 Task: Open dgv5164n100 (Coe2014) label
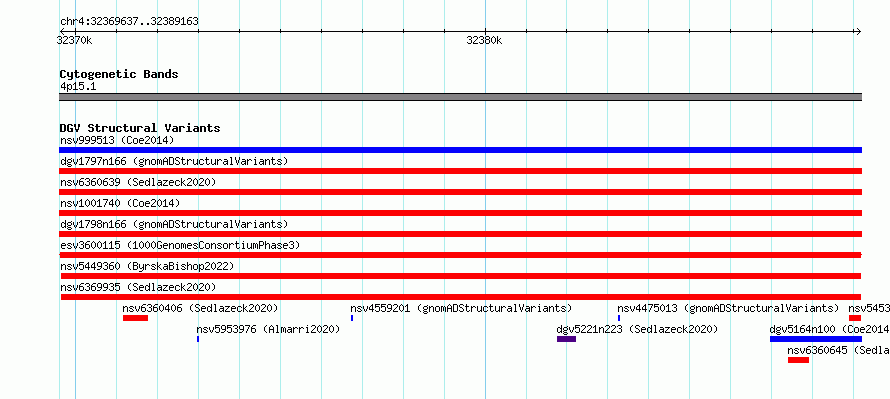click(829, 329)
